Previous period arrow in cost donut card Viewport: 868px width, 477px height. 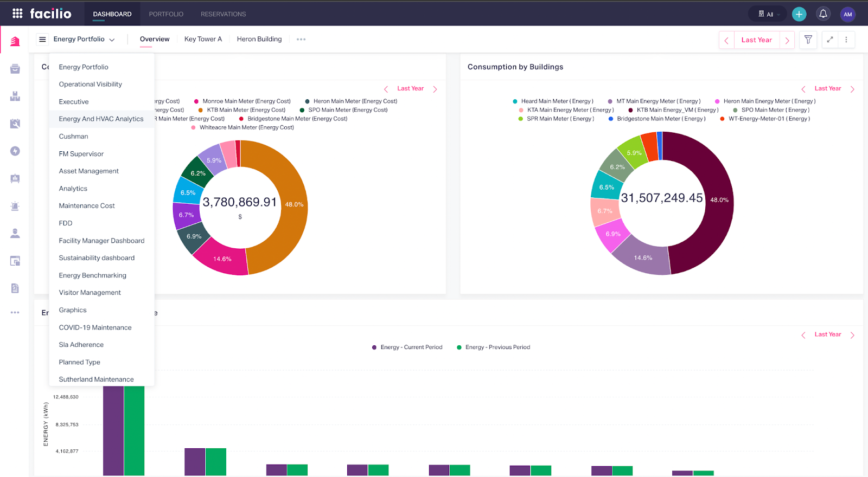pyautogui.click(x=386, y=89)
